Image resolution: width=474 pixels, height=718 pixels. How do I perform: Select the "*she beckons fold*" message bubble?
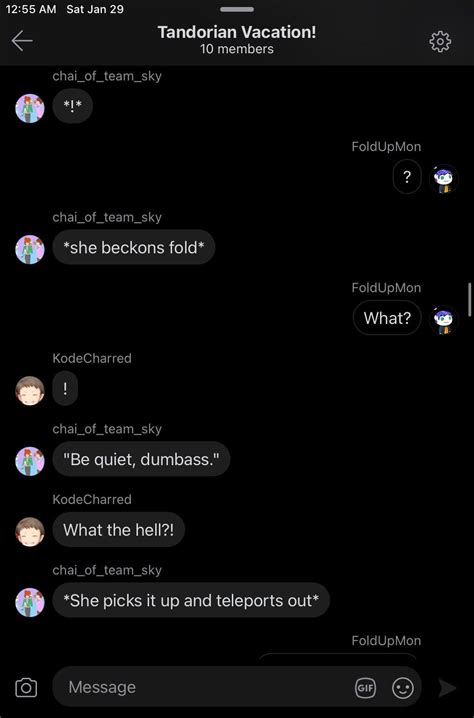click(134, 247)
